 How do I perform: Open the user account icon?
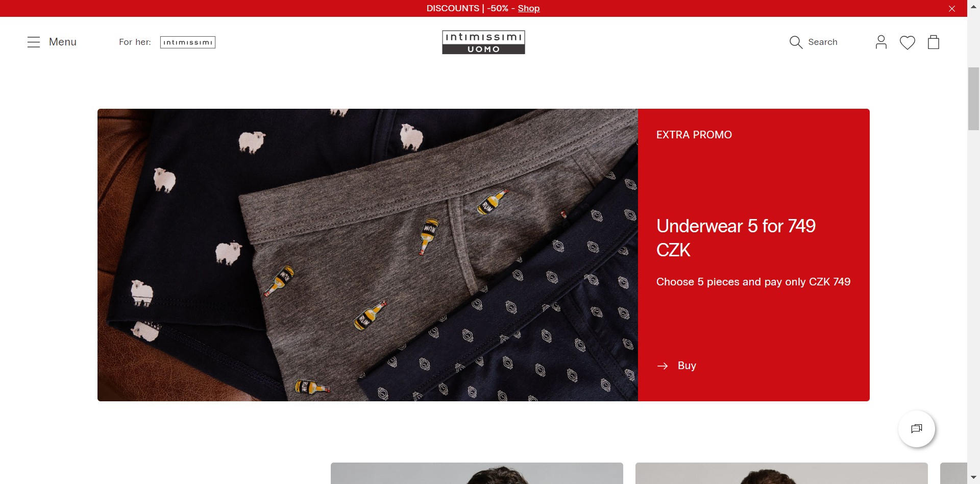(881, 42)
